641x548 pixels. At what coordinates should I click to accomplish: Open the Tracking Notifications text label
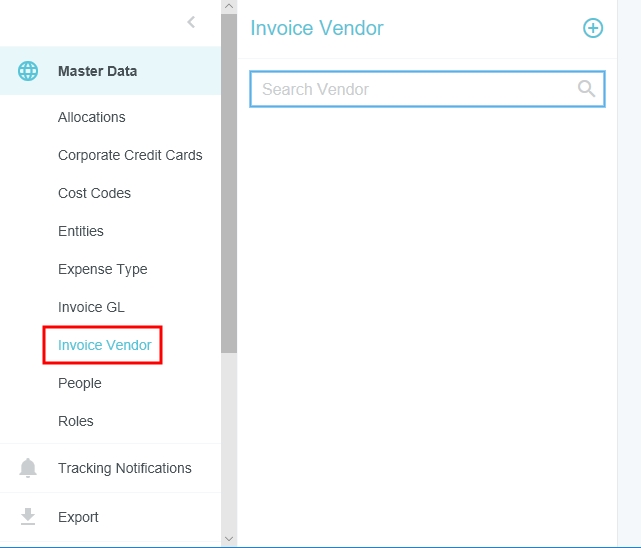(x=124, y=468)
